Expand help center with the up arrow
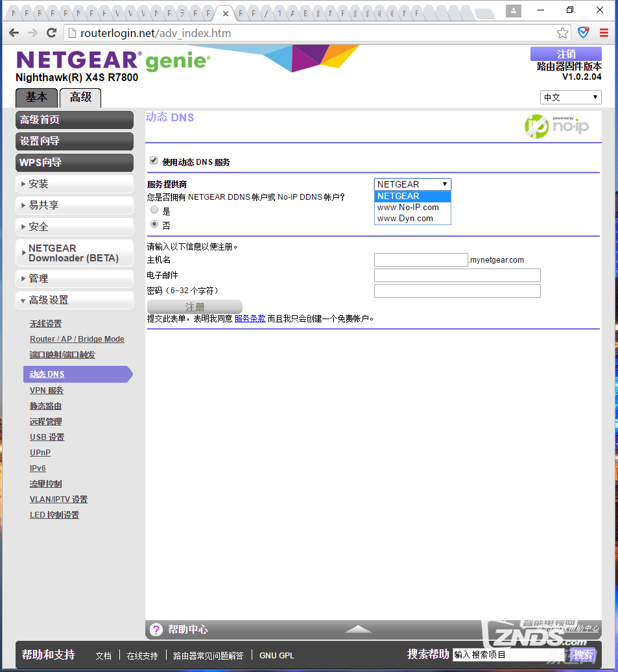Viewport: 618px width, 672px height. coord(358,629)
